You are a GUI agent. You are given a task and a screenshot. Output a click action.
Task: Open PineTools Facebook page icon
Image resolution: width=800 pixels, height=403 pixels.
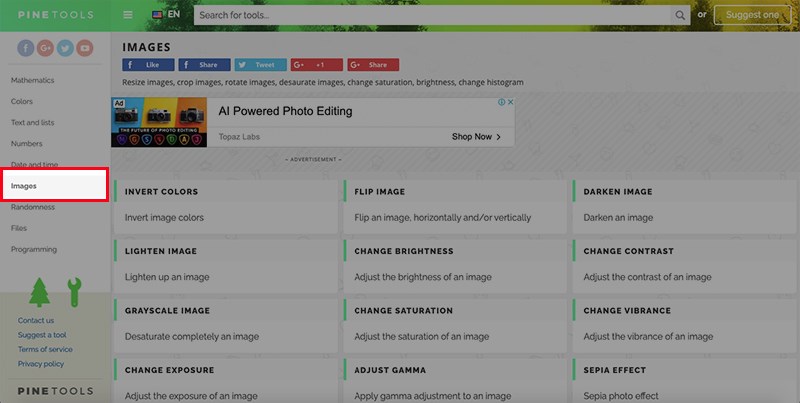26,48
